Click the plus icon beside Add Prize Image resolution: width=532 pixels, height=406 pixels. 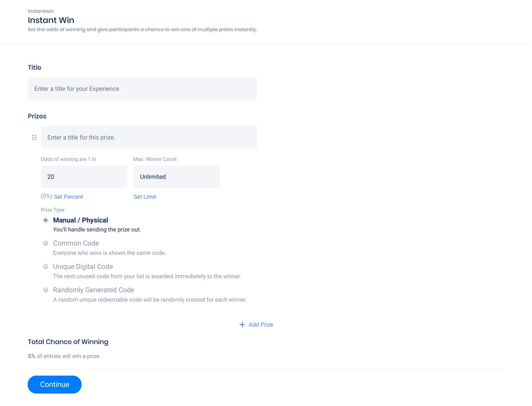[x=242, y=325]
